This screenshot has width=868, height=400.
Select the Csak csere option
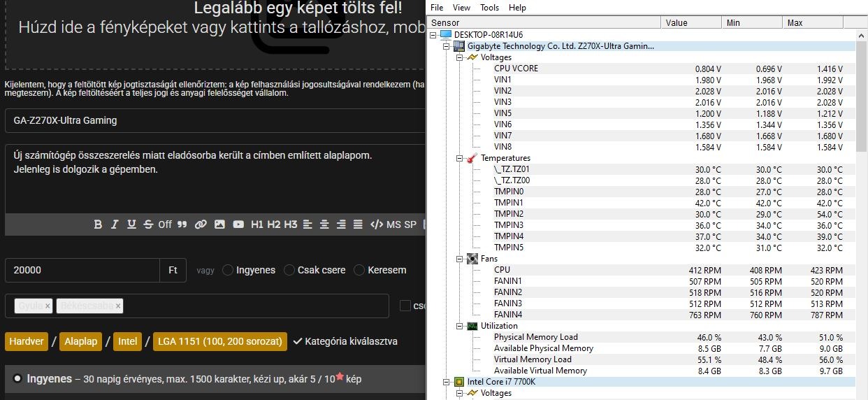289,270
